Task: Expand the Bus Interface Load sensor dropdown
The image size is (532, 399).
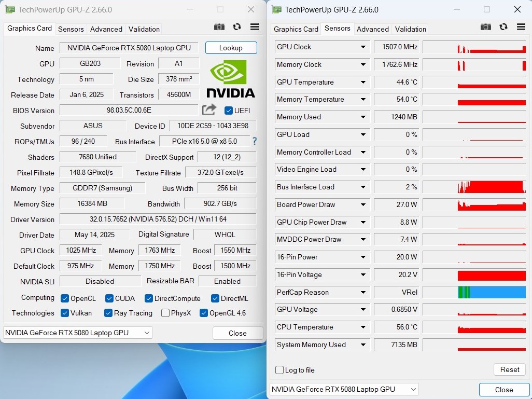Action: click(x=363, y=187)
